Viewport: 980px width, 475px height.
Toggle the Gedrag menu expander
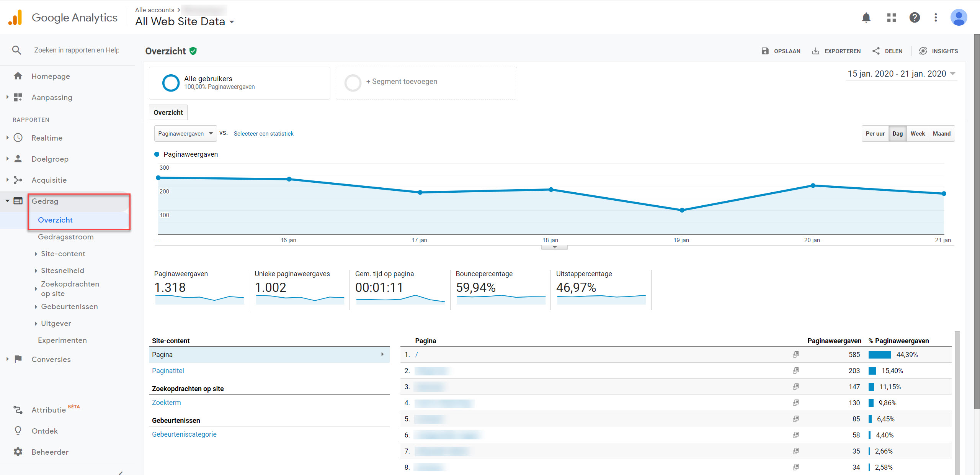(8, 201)
